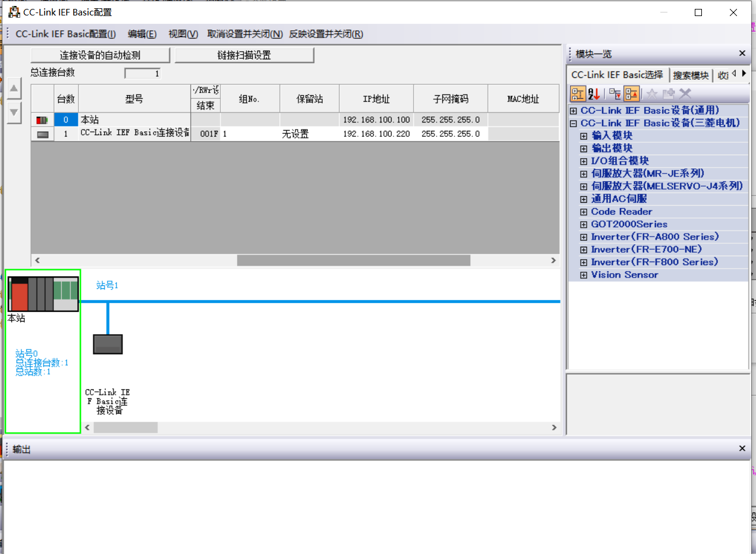The image size is (756, 554).
Task: Select the gray connected device icon in diagram
Action: pos(108,344)
